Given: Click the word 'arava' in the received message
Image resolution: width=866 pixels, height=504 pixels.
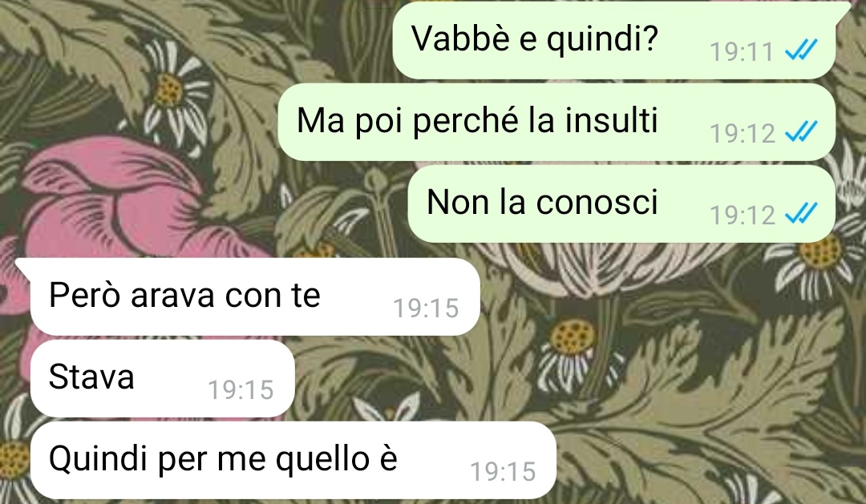Looking at the screenshot, I should [x=173, y=296].
